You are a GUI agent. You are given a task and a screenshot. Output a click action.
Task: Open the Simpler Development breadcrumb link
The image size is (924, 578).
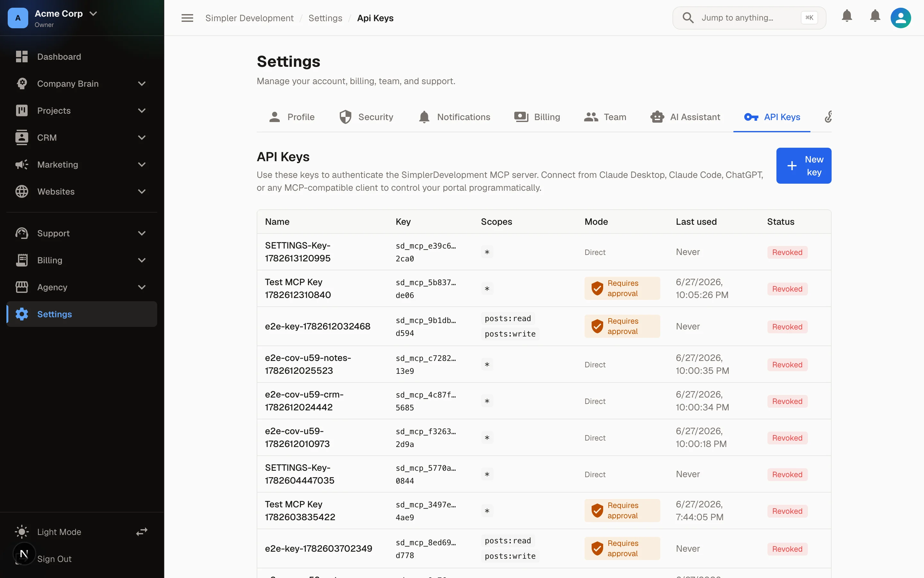(249, 18)
